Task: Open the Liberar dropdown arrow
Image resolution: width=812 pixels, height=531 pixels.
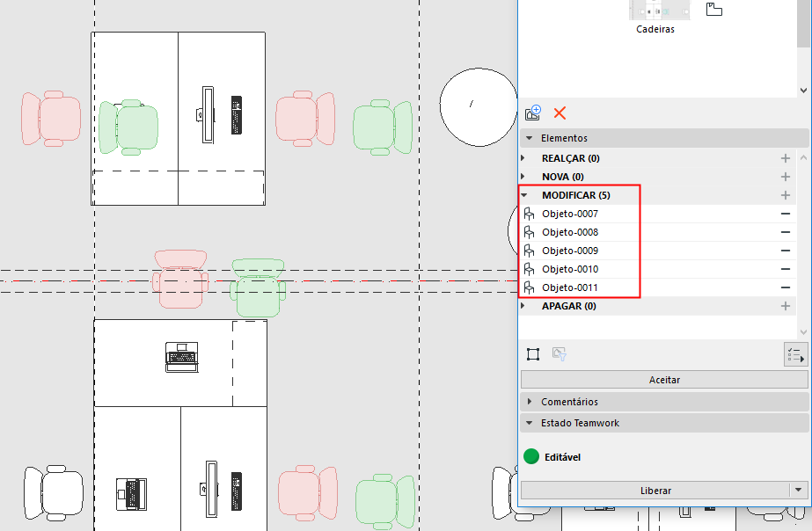Action: pyautogui.click(x=798, y=490)
